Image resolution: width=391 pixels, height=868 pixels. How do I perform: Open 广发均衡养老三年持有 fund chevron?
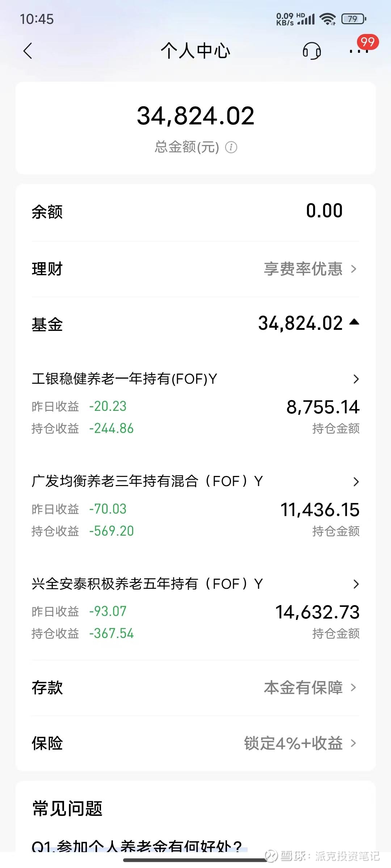coord(356,482)
